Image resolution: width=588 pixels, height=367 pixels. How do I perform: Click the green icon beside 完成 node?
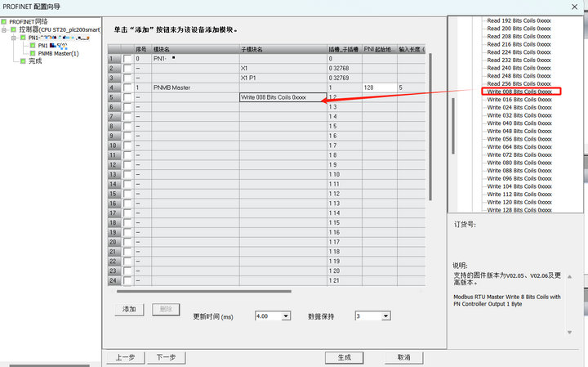point(23,60)
